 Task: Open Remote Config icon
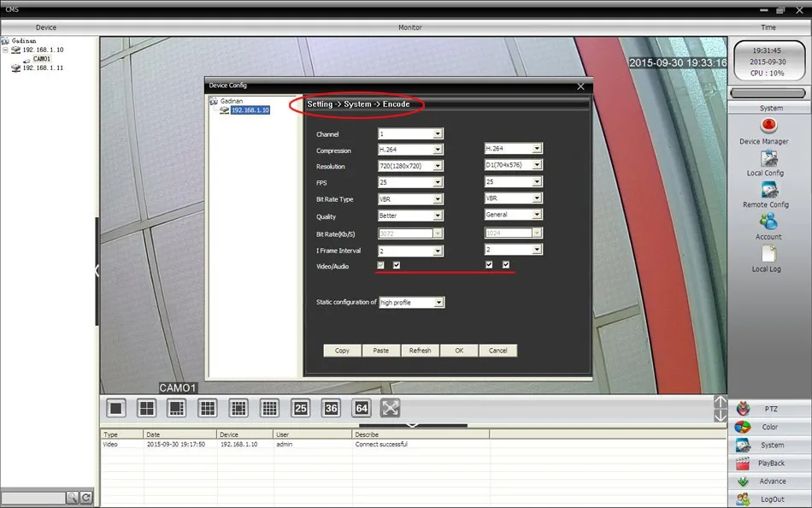(769, 190)
